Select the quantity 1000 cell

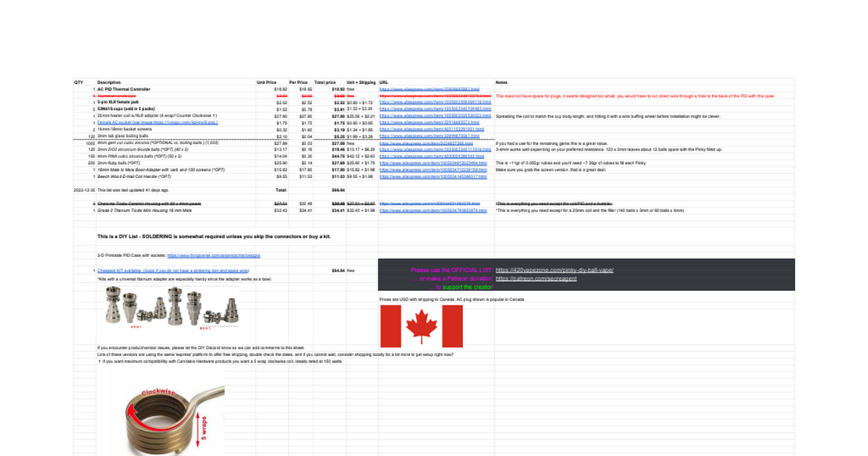coord(90,143)
